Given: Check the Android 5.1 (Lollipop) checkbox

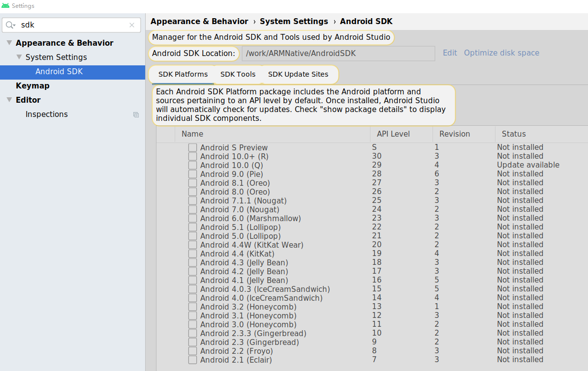Looking at the screenshot, I should click(192, 227).
